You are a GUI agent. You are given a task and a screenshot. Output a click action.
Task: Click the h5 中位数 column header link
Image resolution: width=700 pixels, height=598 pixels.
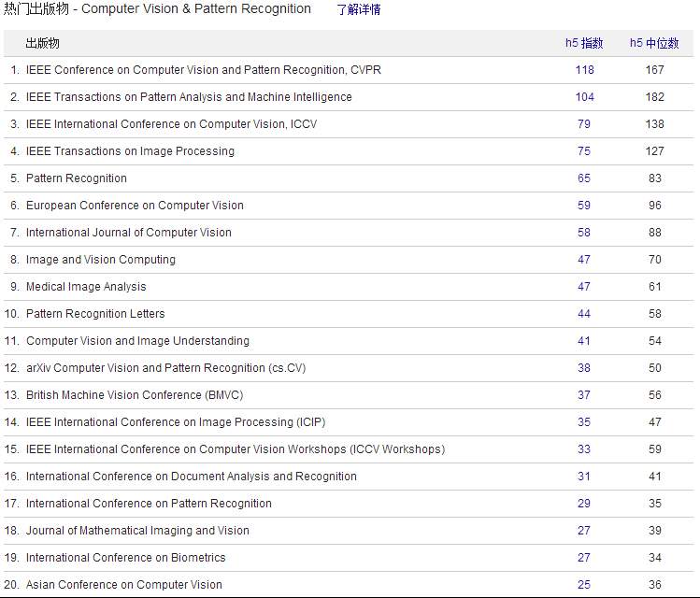click(x=654, y=43)
